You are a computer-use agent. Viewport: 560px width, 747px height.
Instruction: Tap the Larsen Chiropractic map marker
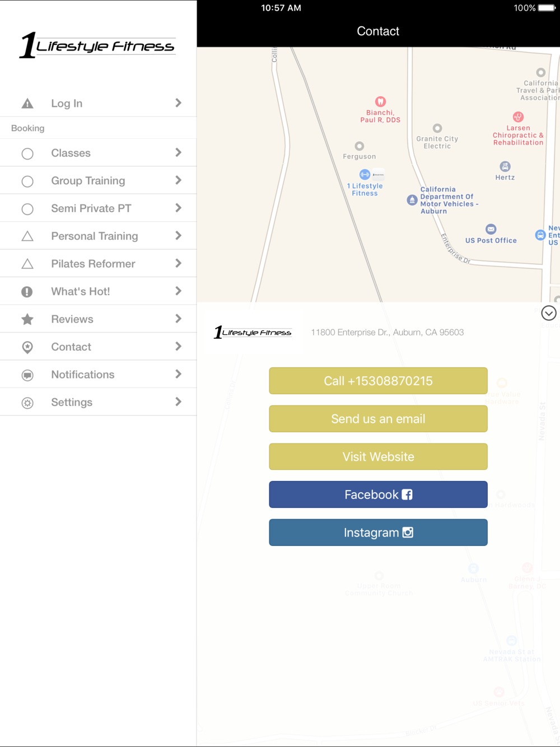coord(518,117)
